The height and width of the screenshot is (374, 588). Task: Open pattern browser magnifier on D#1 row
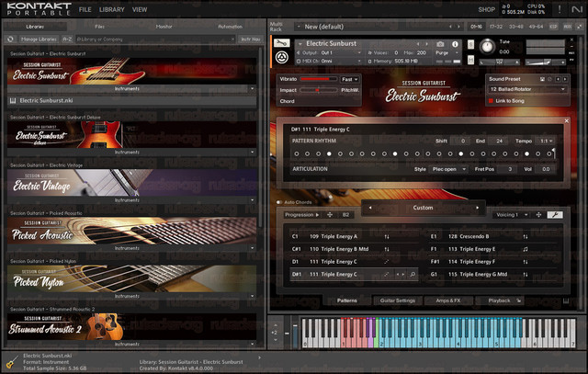point(413,274)
